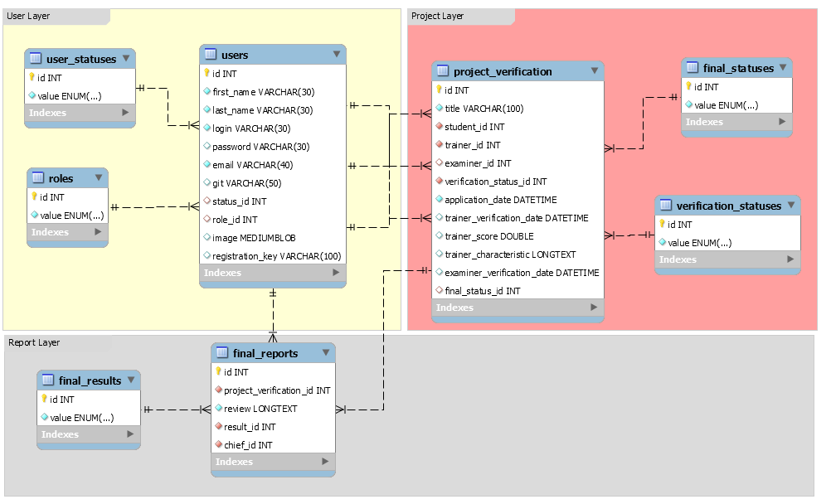The width and height of the screenshot is (831, 504).
Task: Click primary key icon of users id
Action: coord(207,73)
